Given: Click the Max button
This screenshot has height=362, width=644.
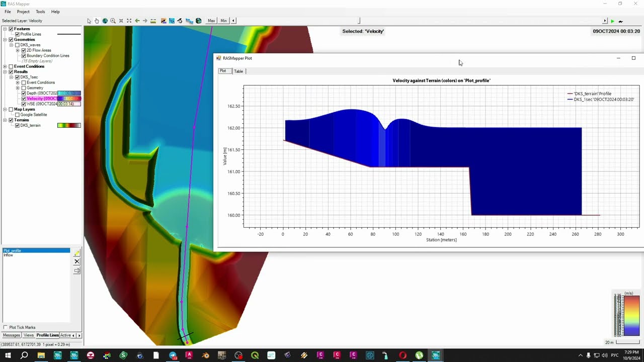Looking at the screenshot, I should [211, 21].
